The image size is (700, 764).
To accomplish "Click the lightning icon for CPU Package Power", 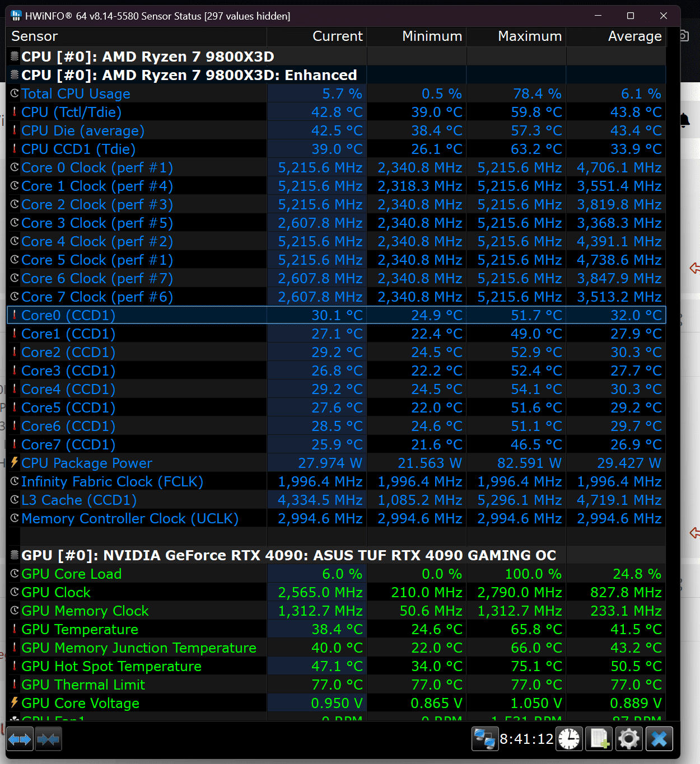I will (15, 462).
